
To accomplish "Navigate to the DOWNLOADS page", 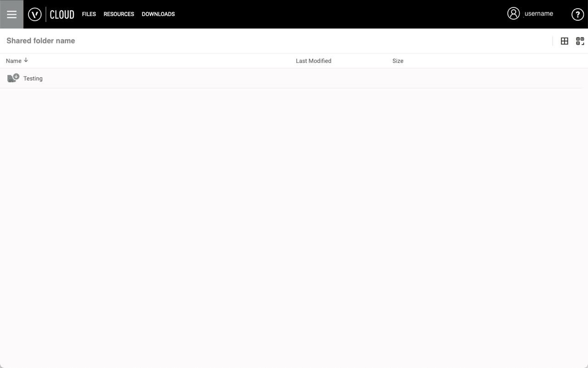I will point(158,14).
